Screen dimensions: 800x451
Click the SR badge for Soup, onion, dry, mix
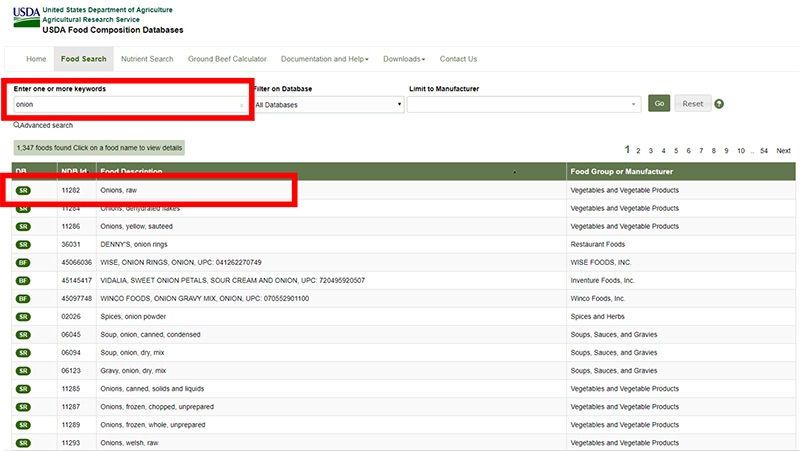tap(23, 353)
